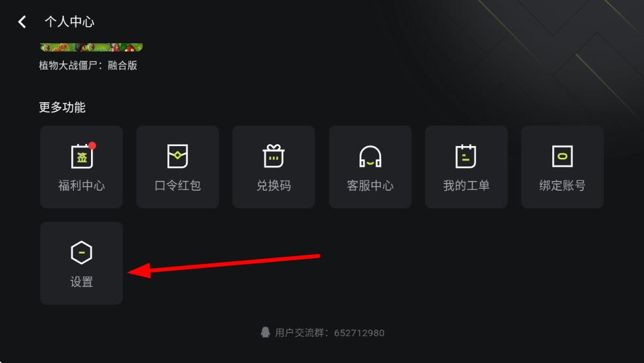Choose the 口令红包 label
The image size is (644, 363).
tap(177, 185)
